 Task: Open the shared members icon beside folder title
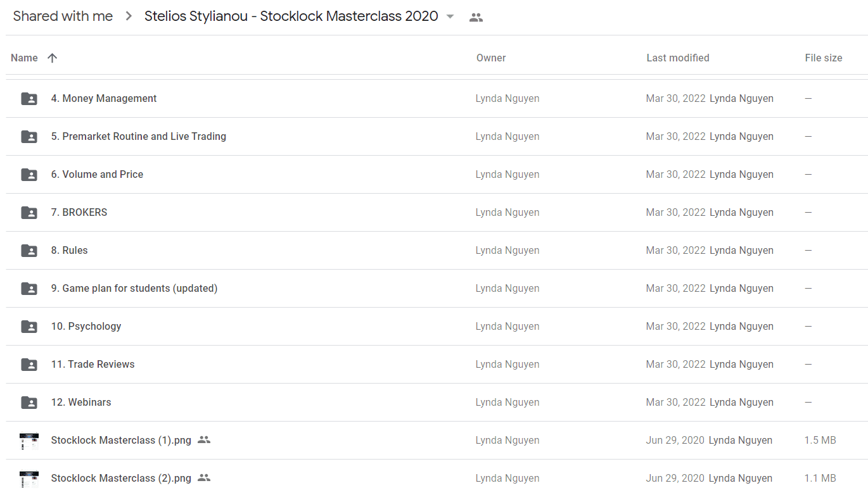point(476,18)
